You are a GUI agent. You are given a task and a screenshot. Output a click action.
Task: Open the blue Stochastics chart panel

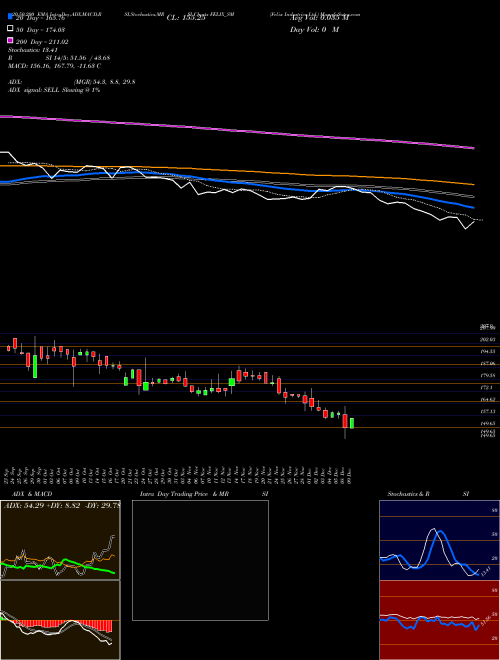pyautogui.click(x=439, y=540)
